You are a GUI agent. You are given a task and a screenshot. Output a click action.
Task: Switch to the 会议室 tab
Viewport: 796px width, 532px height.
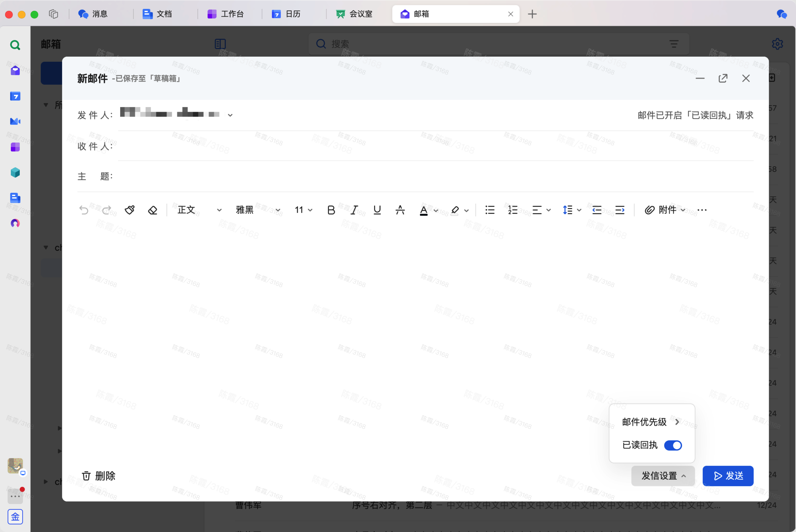coord(354,14)
